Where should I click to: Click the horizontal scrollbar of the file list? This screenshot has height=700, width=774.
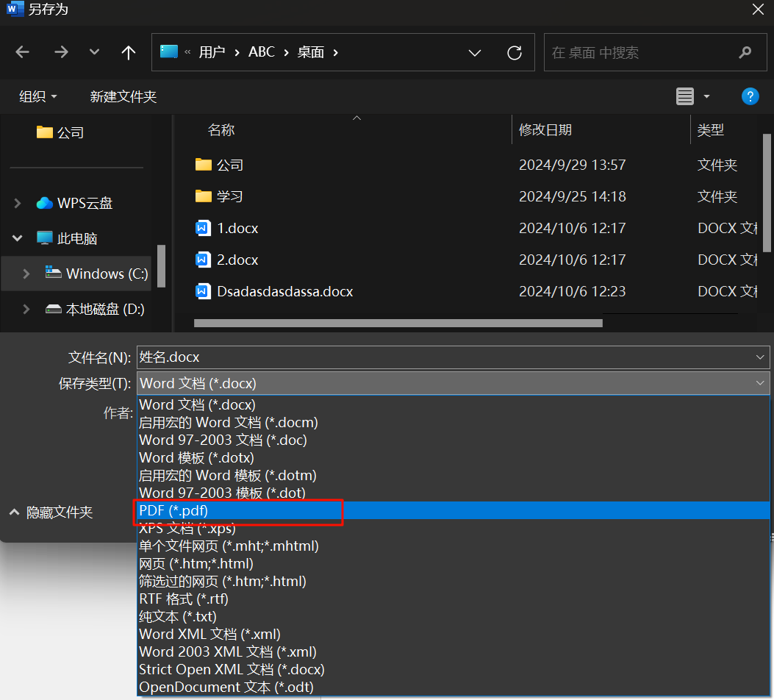click(398, 323)
